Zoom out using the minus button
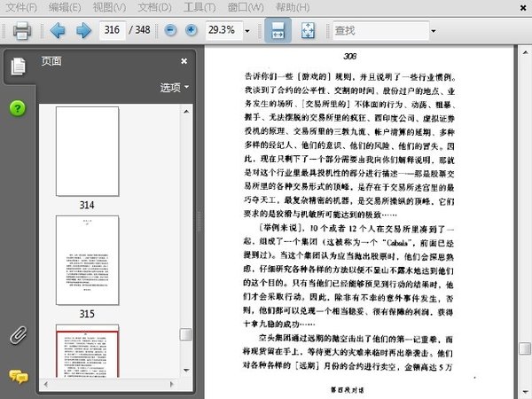The width and height of the screenshot is (532, 399). [170, 30]
